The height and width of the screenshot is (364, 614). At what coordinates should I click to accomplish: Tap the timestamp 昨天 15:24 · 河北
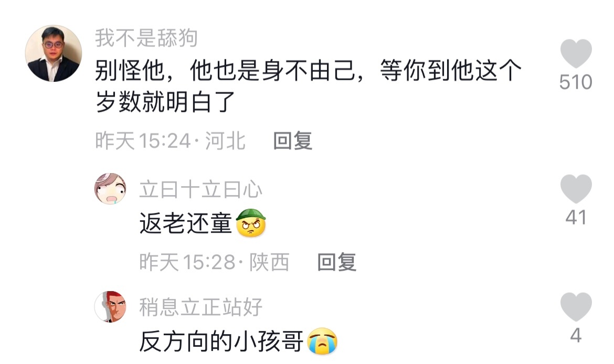pyautogui.click(x=171, y=141)
